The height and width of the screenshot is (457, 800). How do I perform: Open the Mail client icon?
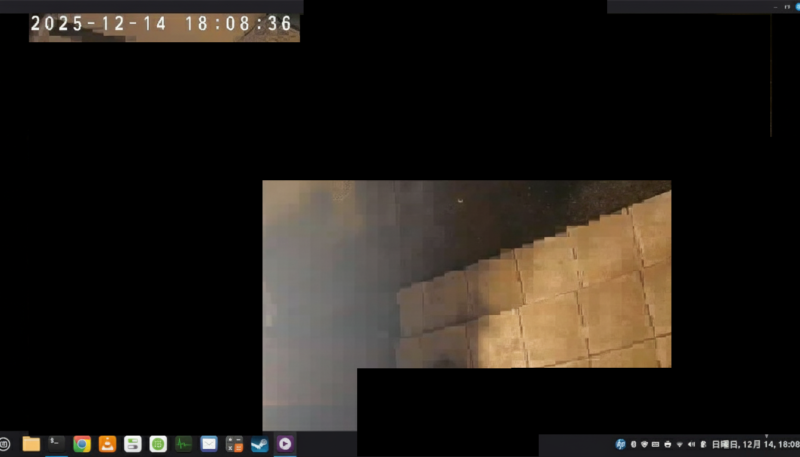point(209,444)
